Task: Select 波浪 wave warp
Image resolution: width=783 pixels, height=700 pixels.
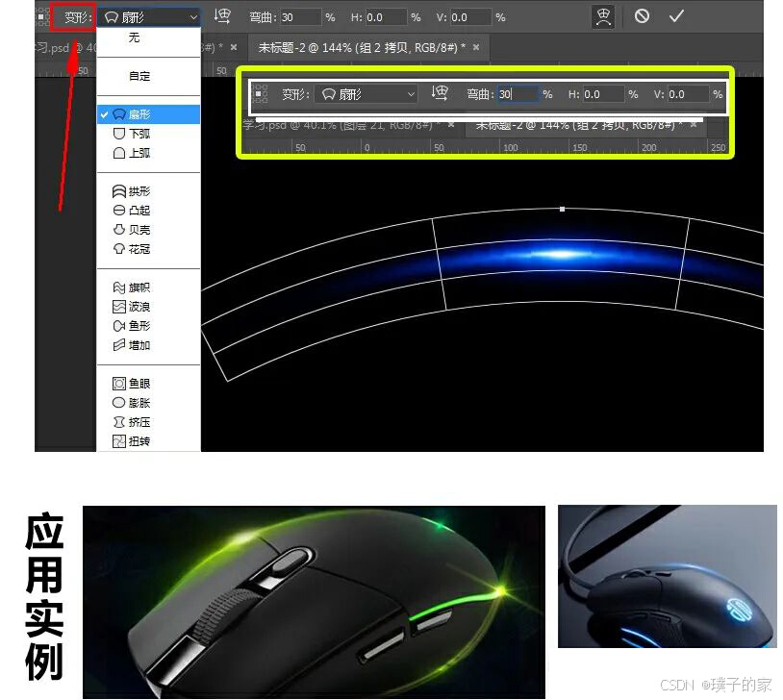Action: [x=149, y=307]
